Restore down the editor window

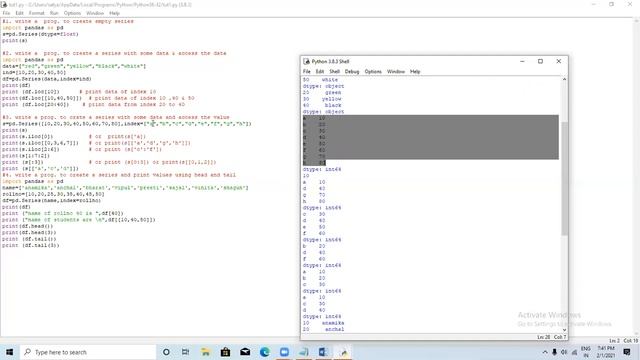[x=611, y=4]
